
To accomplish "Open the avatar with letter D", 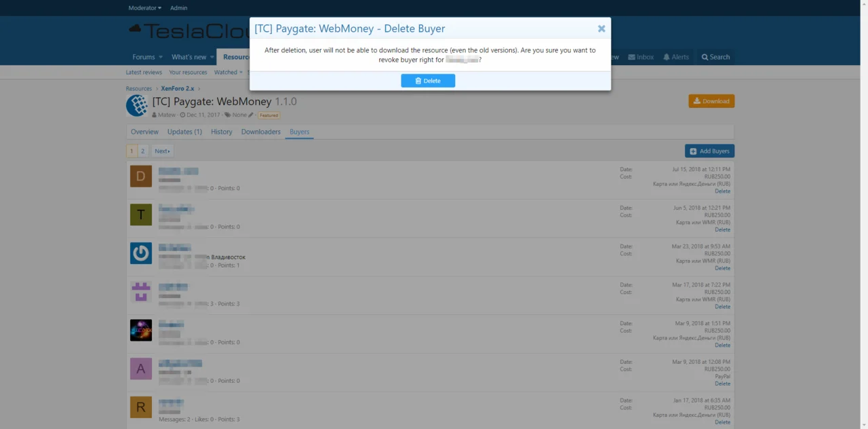I will (141, 176).
